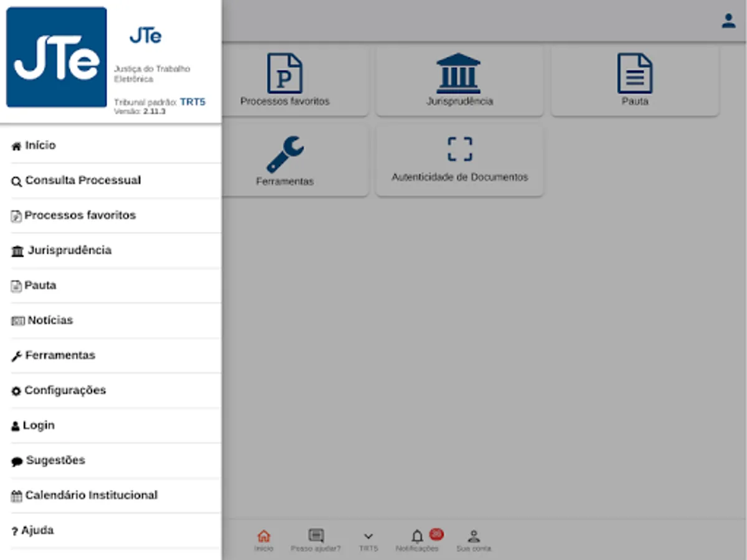
Task: Click the version number 2.11.3
Action: coord(154,111)
